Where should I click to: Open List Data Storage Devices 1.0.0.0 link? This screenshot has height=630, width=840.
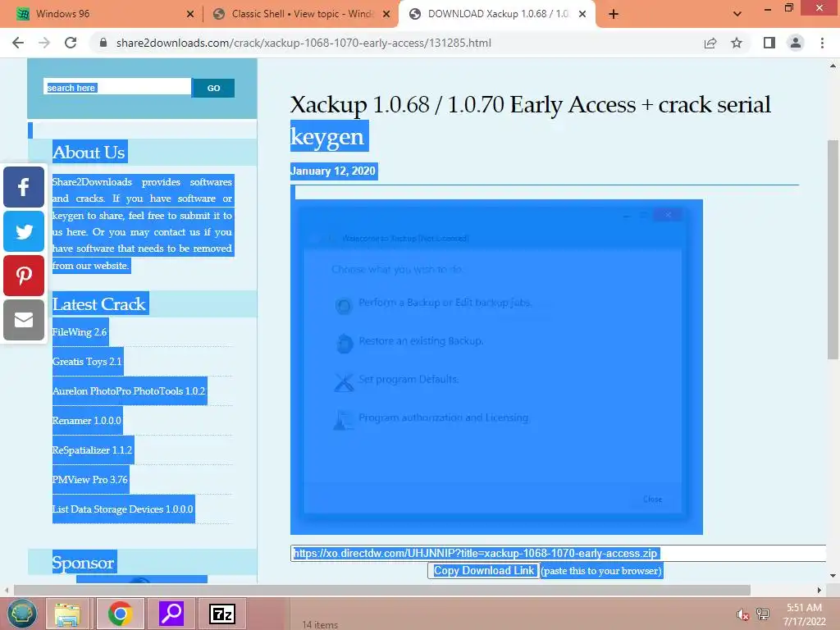tap(123, 509)
